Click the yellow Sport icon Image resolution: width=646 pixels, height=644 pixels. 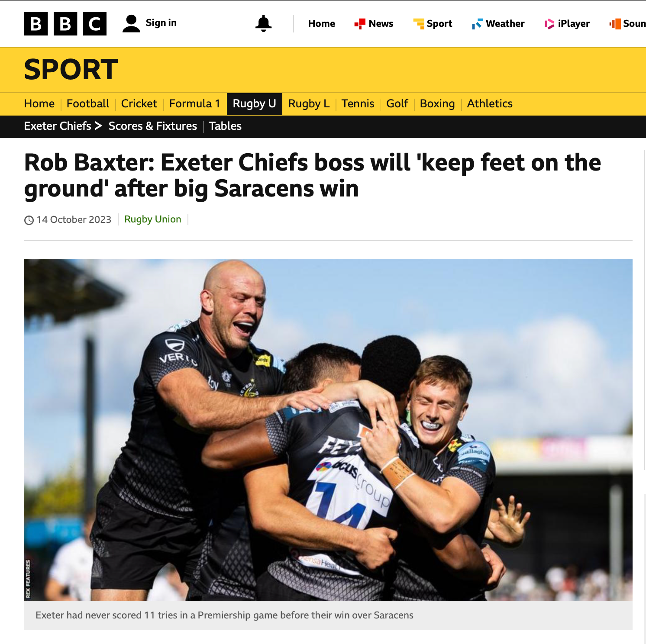(419, 24)
